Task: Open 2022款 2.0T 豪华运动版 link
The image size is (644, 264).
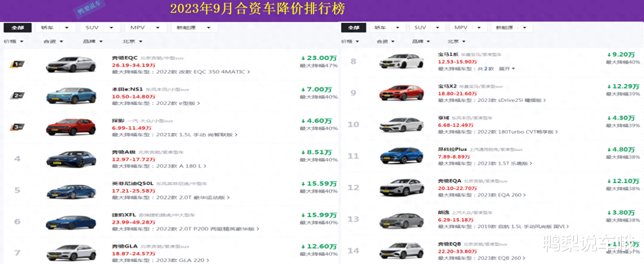Action: [193, 198]
